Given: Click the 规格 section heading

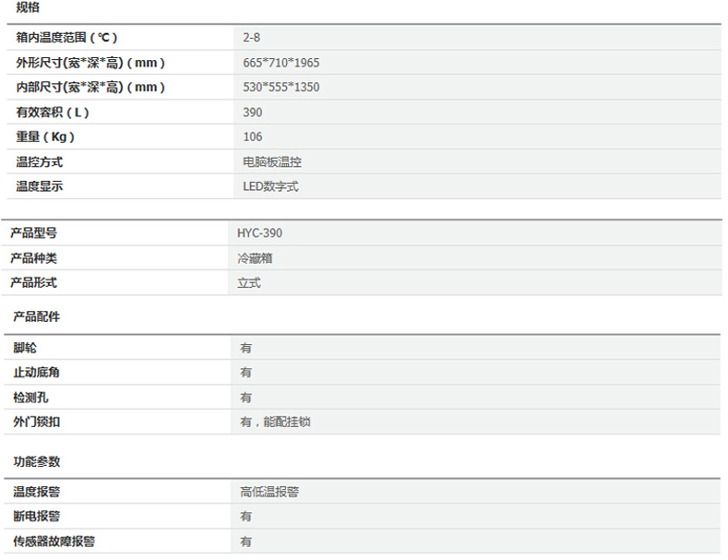Looking at the screenshot, I should tap(28, 7).
